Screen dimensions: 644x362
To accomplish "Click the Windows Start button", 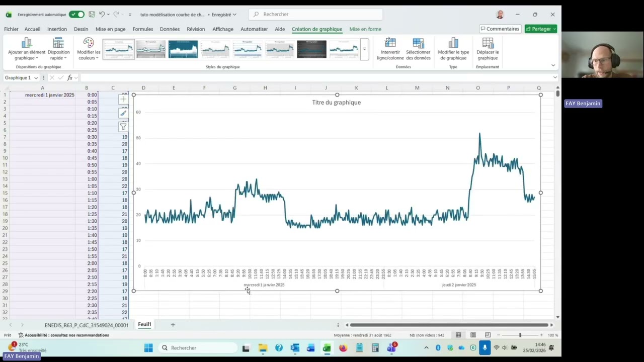I will coord(148,348).
